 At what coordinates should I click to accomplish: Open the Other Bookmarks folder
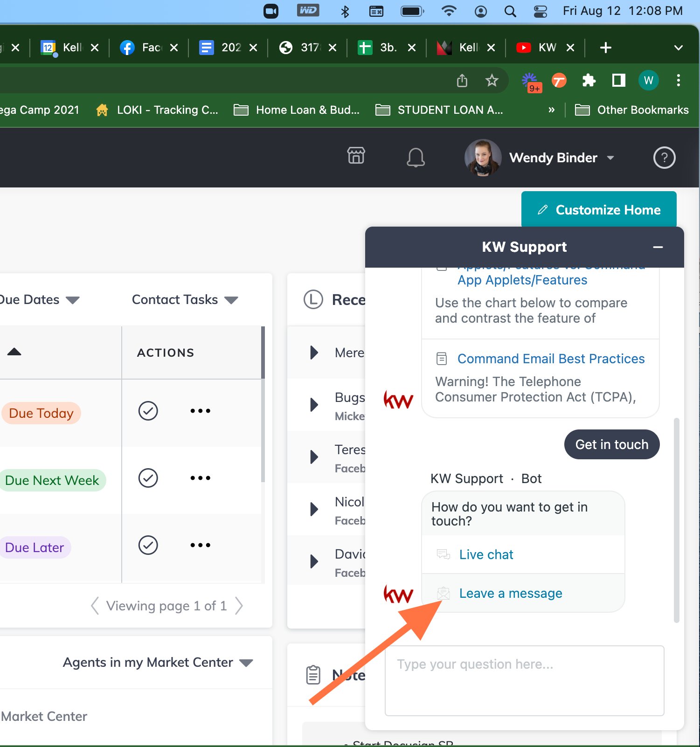[632, 110]
